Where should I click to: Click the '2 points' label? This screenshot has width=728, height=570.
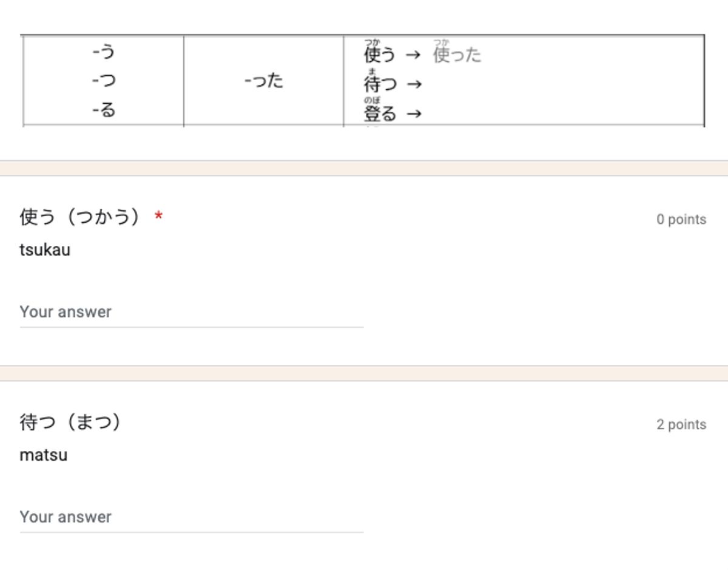tap(682, 424)
